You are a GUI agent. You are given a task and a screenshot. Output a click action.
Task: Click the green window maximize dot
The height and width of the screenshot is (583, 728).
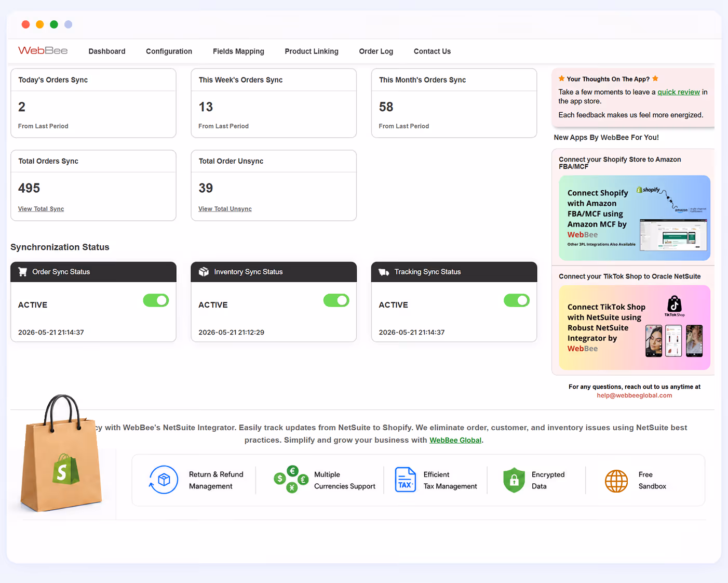tap(54, 24)
